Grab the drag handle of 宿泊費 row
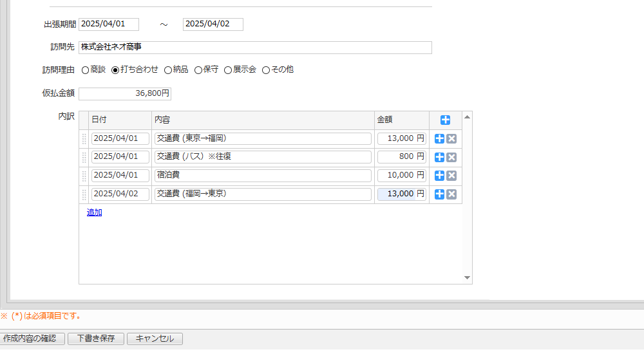The height and width of the screenshot is (354, 644). pyautogui.click(x=84, y=176)
